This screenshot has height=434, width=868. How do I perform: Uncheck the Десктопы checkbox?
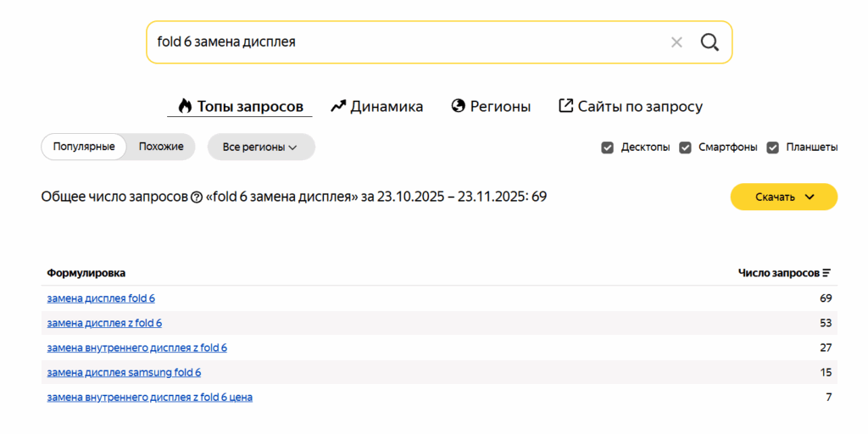click(607, 147)
